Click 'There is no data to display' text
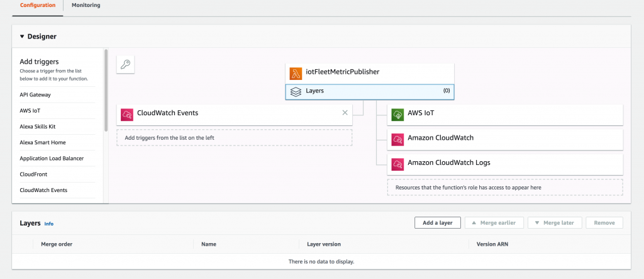This screenshot has width=644, height=279. 321,261
